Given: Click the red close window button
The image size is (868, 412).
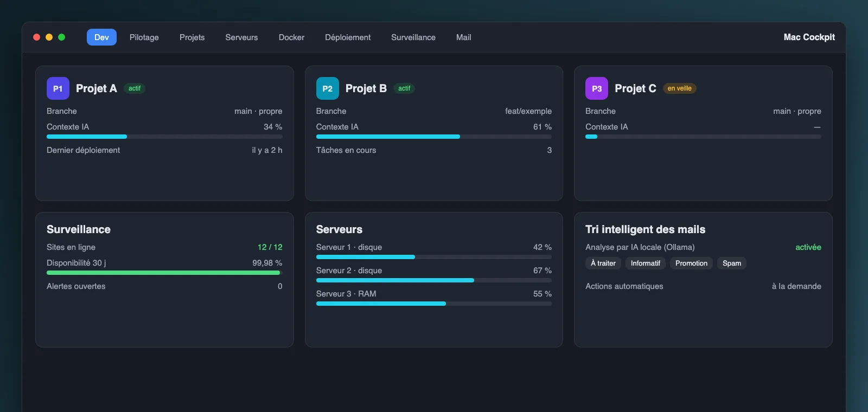Looking at the screenshot, I should point(37,37).
